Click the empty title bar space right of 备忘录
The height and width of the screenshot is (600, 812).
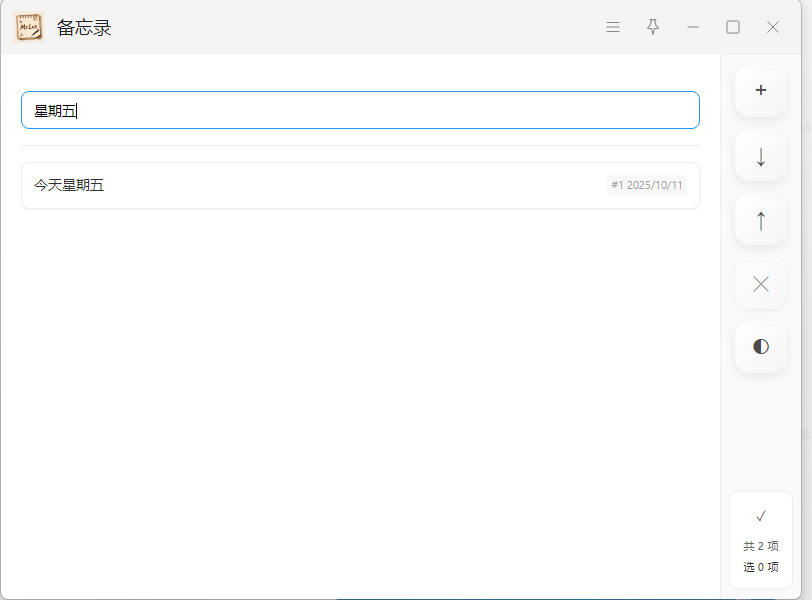coord(350,27)
